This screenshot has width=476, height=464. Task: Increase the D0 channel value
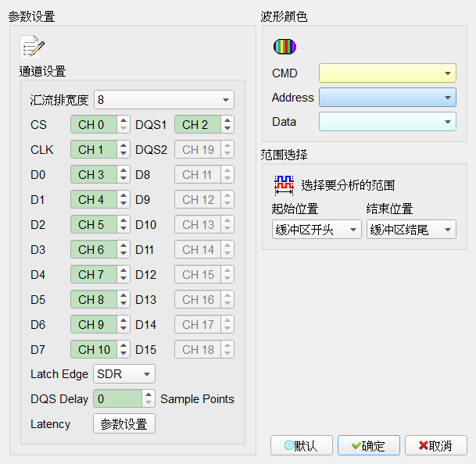point(123,170)
